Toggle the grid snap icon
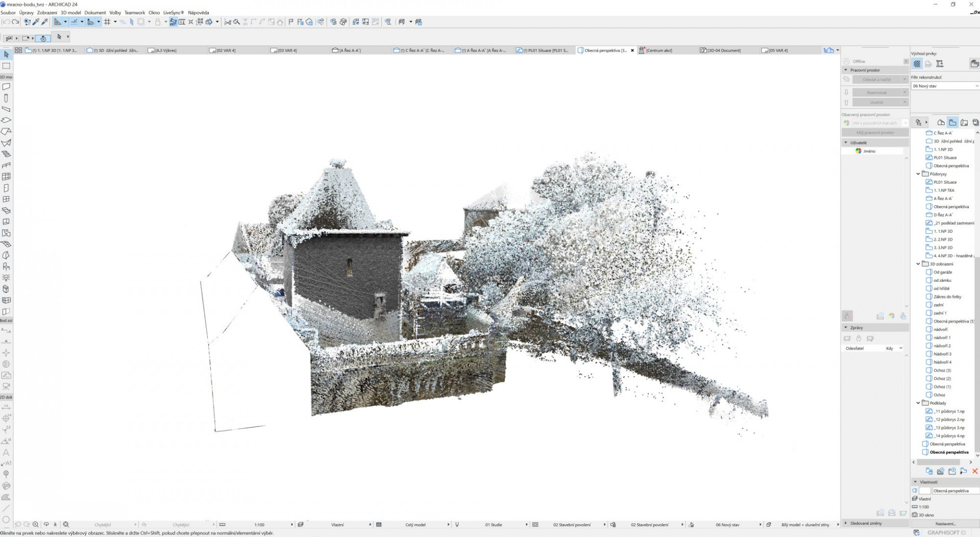 (x=107, y=22)
